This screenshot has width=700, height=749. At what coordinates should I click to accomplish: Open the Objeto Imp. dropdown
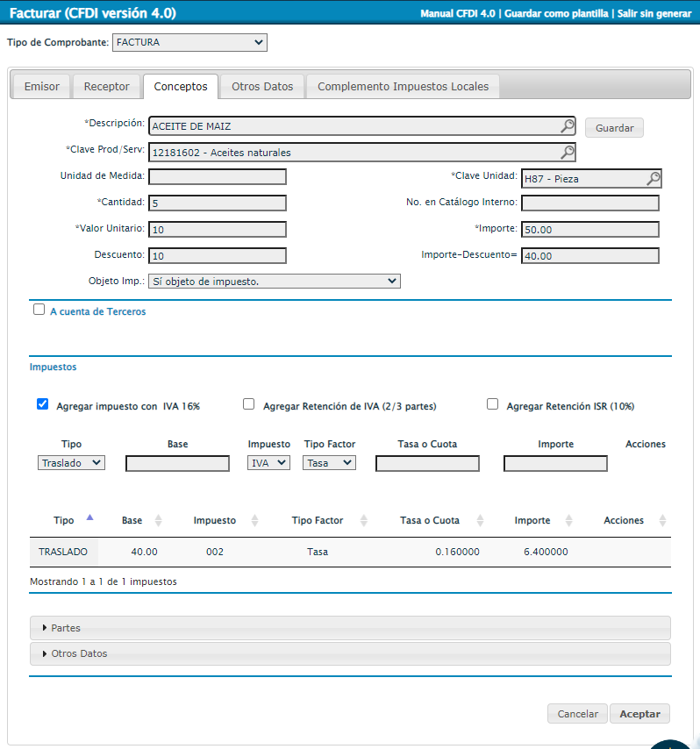pyautogui.click(x=275, y=282)
